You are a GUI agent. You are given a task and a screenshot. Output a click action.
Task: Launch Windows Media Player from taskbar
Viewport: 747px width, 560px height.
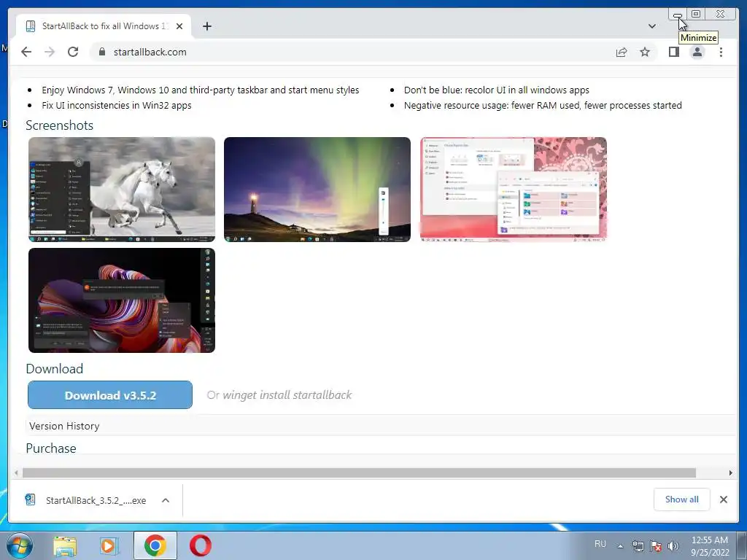coord(109,545)
